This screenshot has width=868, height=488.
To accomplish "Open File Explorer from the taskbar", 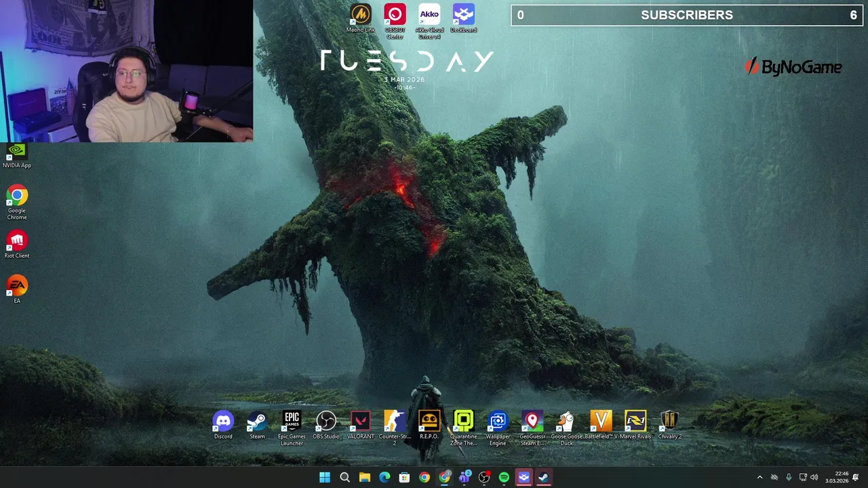I will point(364,478).
